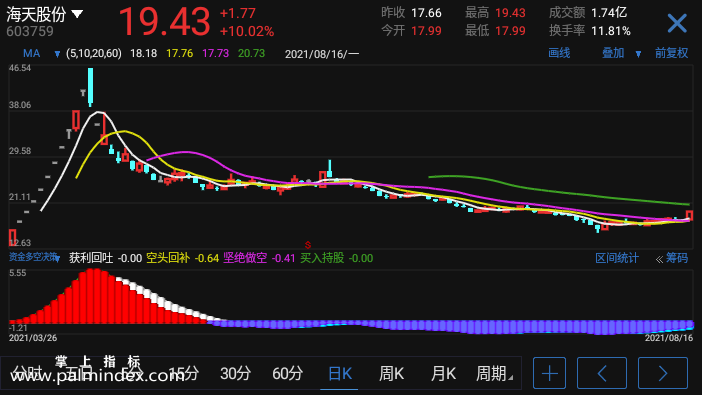Click the last red candlestick on right
This screenshot has width=702, height=395.
[x=689, y=216]
